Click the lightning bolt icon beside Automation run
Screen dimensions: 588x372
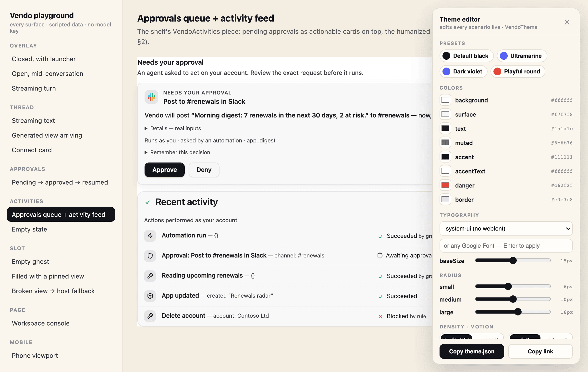[150, 236]
